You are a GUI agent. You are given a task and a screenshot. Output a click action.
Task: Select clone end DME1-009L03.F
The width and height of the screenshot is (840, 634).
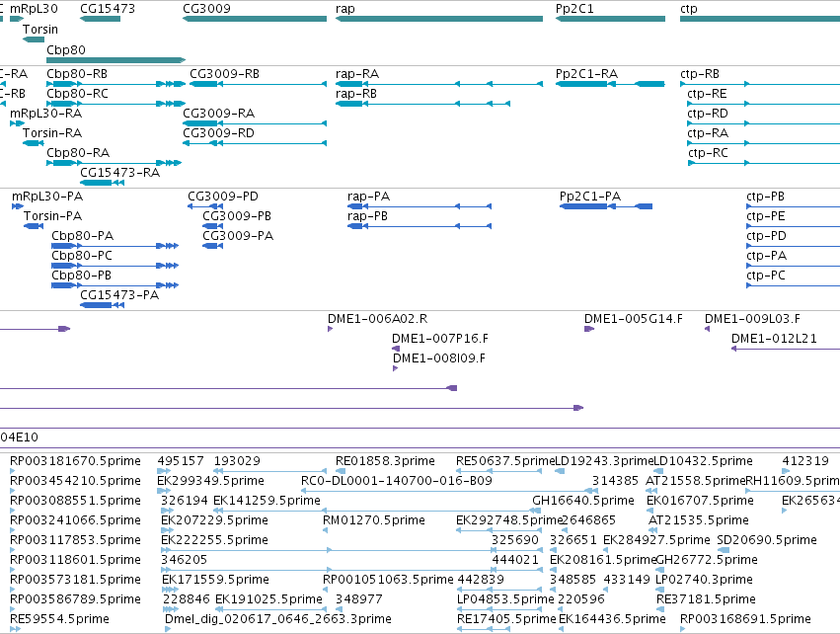tap(707, 329)
